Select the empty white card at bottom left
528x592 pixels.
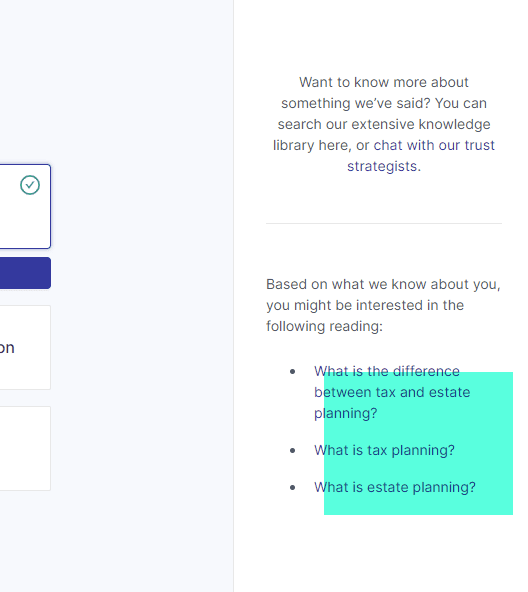click(x=25, y=449)
